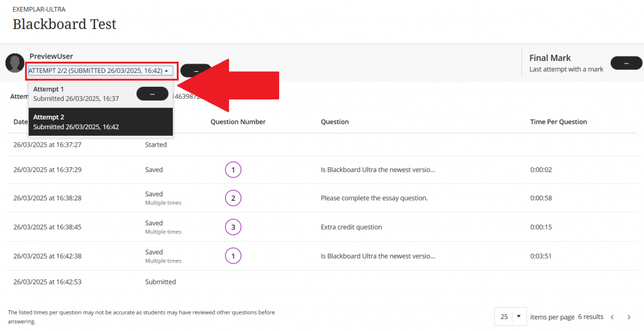
Task: Click the 'Extra credit question' text
Action: pyautogui.click(x=351, y=227)
